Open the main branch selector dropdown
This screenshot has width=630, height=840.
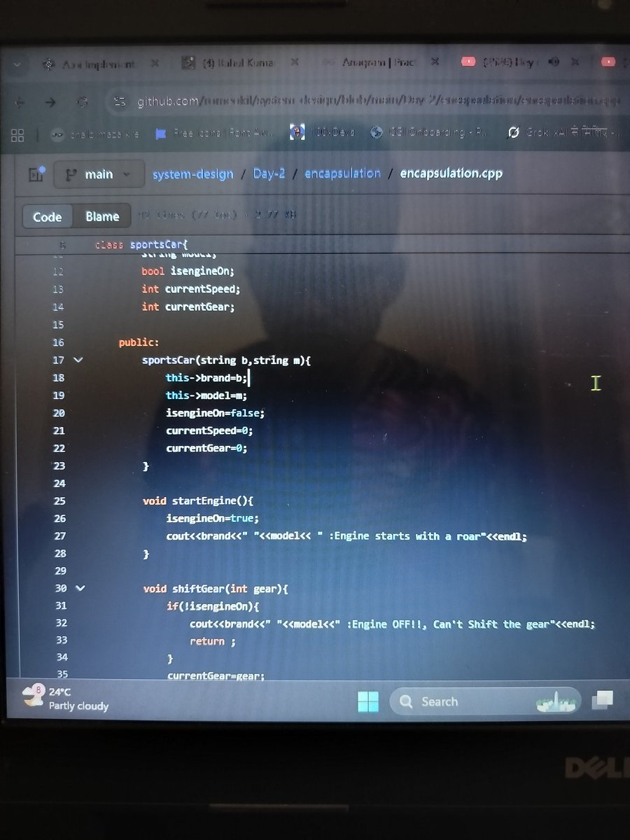click(x=98, y=174)
